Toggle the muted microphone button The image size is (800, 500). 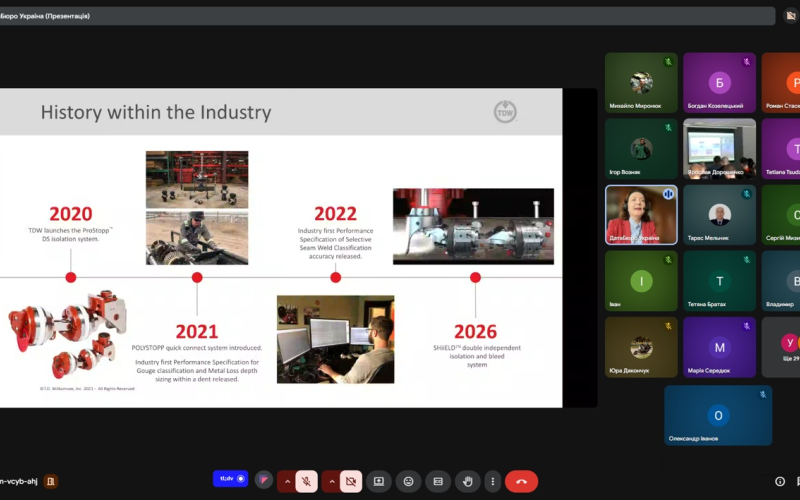coord(307,481)
